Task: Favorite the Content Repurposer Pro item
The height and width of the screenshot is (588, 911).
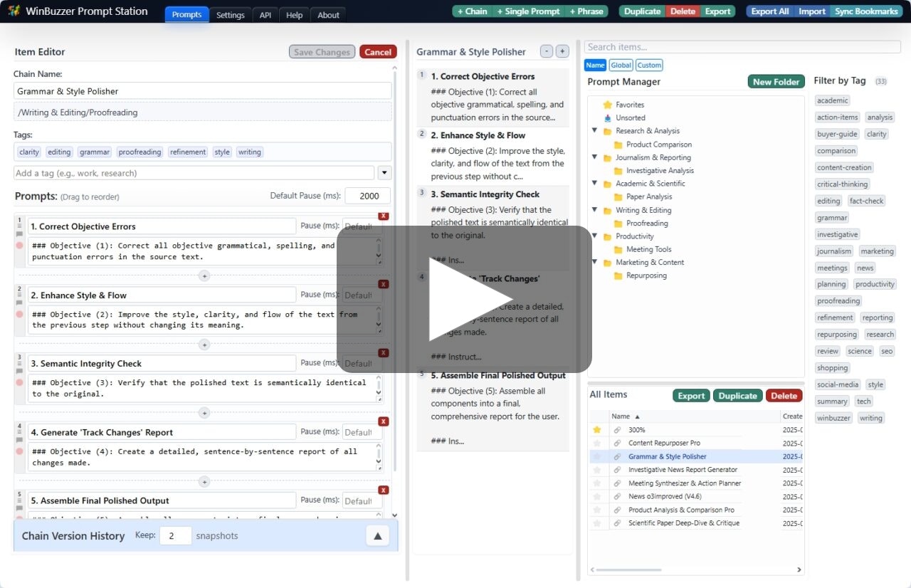Action: click(x=597, y=443)
